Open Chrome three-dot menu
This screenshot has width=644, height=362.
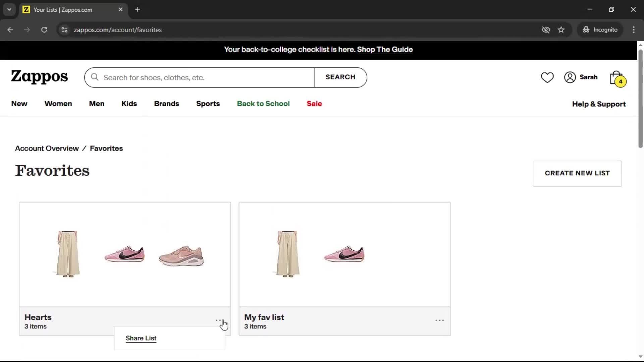pos(634,30)
